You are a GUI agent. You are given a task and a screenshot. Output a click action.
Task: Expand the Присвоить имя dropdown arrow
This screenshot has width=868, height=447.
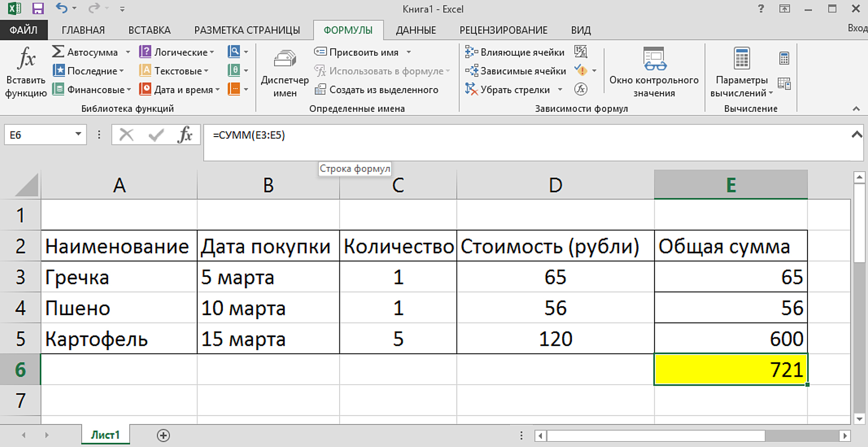coord(409,52)
